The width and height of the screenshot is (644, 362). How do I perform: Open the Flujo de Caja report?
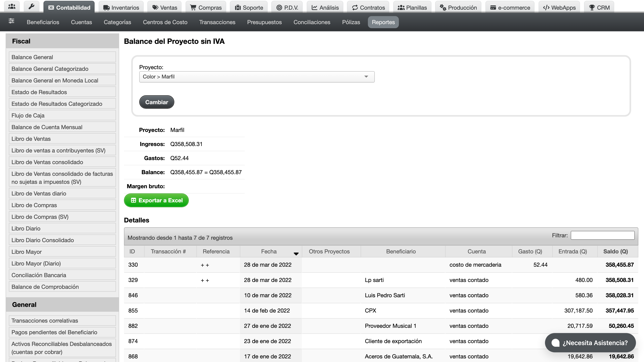tap(62, 115)
